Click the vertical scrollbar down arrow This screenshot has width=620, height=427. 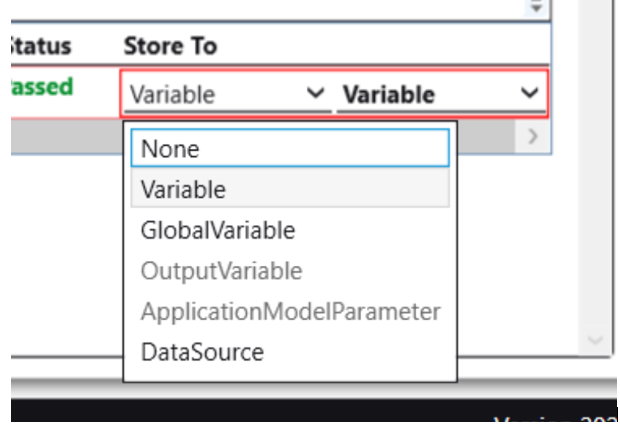[x=596, y=341]
